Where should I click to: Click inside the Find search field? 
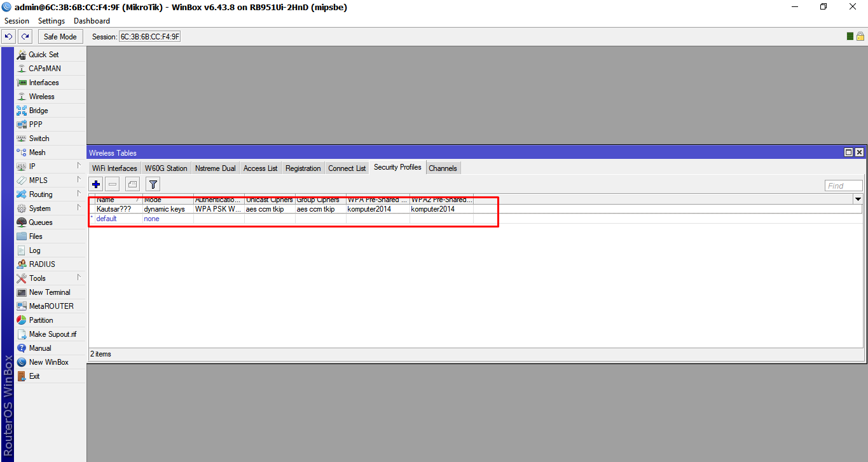pos(844,185)
